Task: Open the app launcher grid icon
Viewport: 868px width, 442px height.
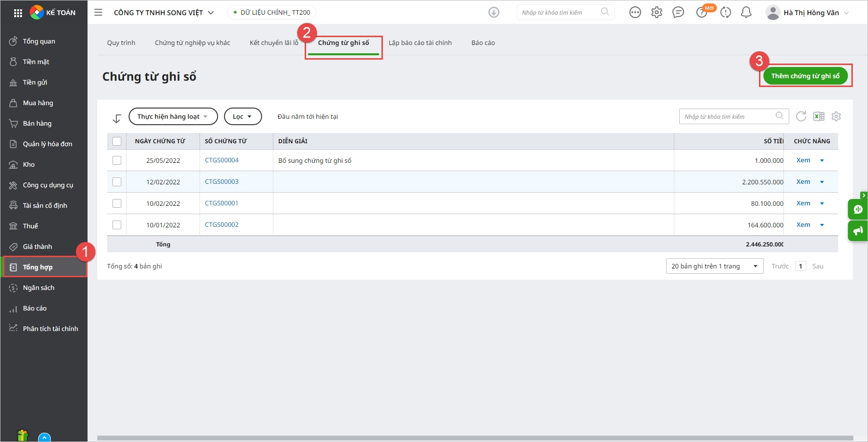Action: pos(18,13)
